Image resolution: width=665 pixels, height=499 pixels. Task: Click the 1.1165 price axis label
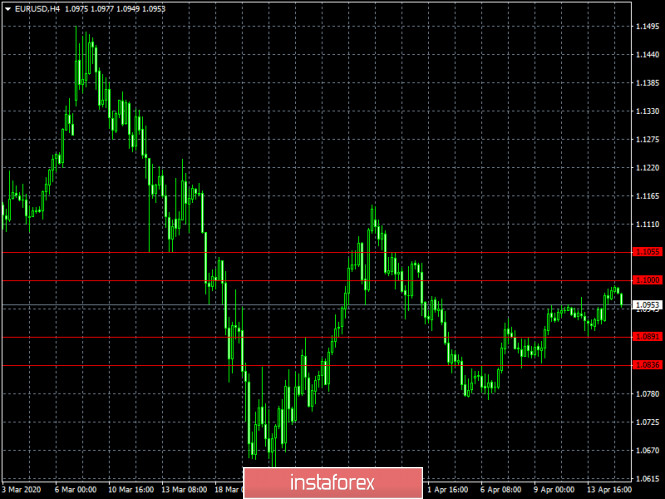coord(648,196)
